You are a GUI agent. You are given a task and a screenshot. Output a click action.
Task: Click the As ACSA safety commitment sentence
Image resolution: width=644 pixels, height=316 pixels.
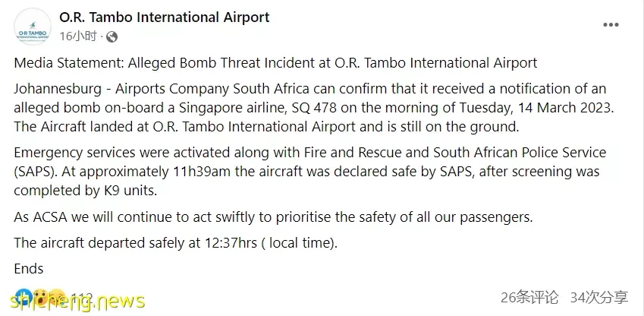(273, 216)
